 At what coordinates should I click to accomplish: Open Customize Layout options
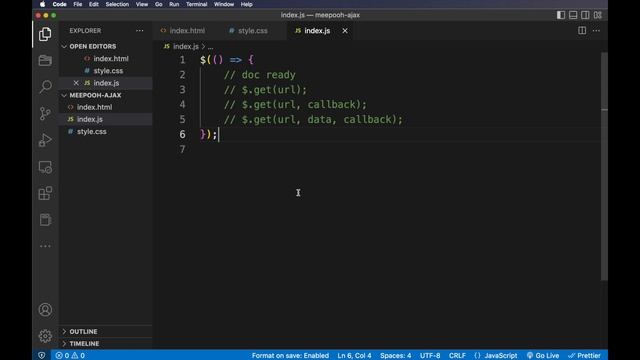598,15
